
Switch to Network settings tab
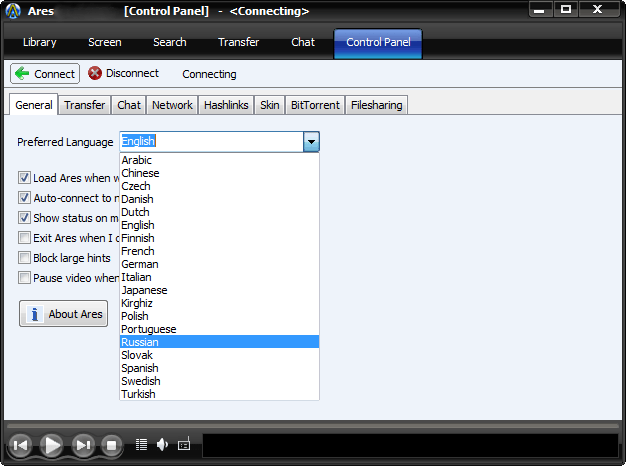click(x=172, y=105)
